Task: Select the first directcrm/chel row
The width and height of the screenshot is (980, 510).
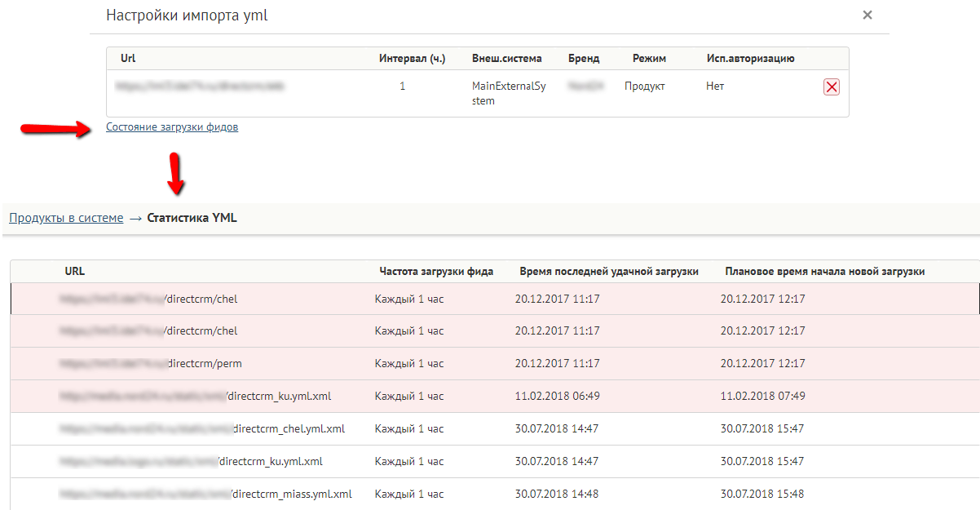Action: tap(495, 299)
